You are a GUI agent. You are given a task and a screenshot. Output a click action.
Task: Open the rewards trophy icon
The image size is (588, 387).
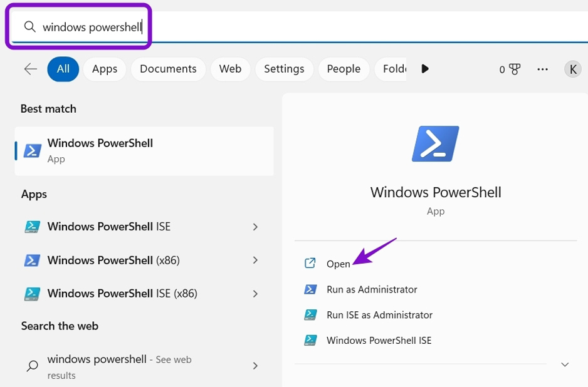(514, 70)
